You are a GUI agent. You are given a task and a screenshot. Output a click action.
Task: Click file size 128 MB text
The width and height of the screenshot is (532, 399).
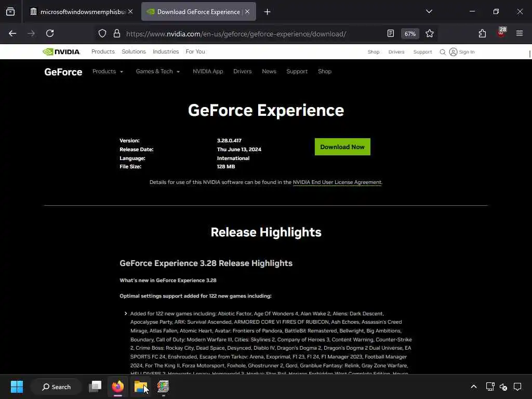(x=225, y=167)
